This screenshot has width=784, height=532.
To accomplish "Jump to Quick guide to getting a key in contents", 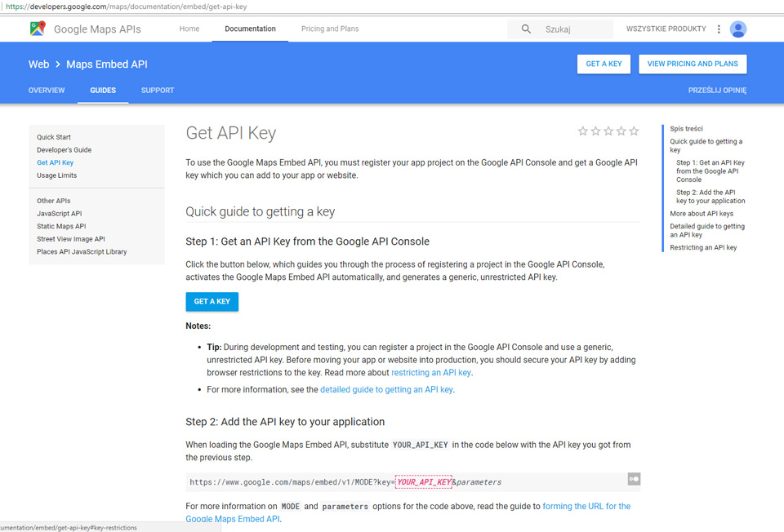I will pyautogui.click(x=706, y=145).
